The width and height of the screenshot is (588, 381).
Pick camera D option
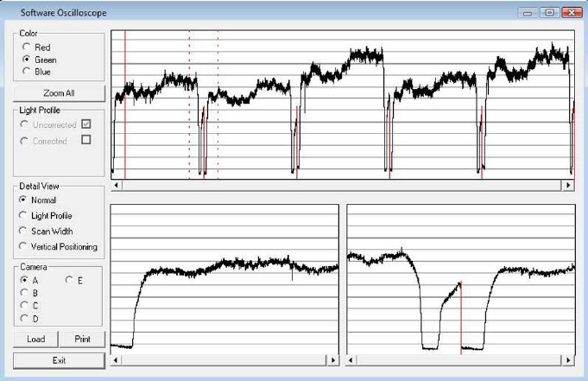tap(24, 318)
